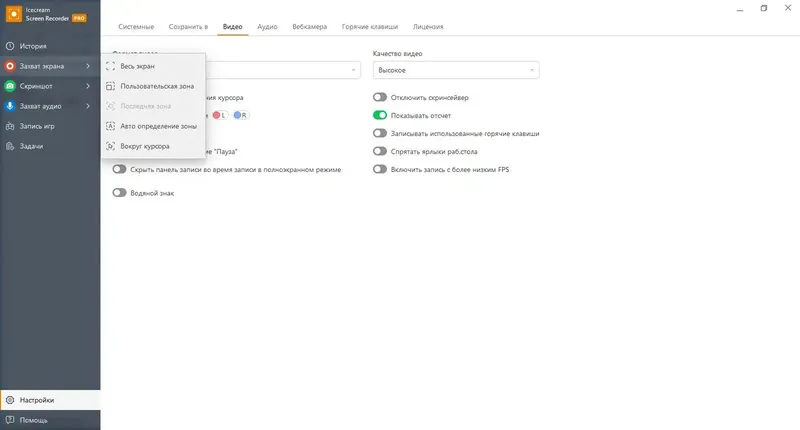Switch to the Аудио tab
The width and height of the screenshot is (800, 430).
267,27
